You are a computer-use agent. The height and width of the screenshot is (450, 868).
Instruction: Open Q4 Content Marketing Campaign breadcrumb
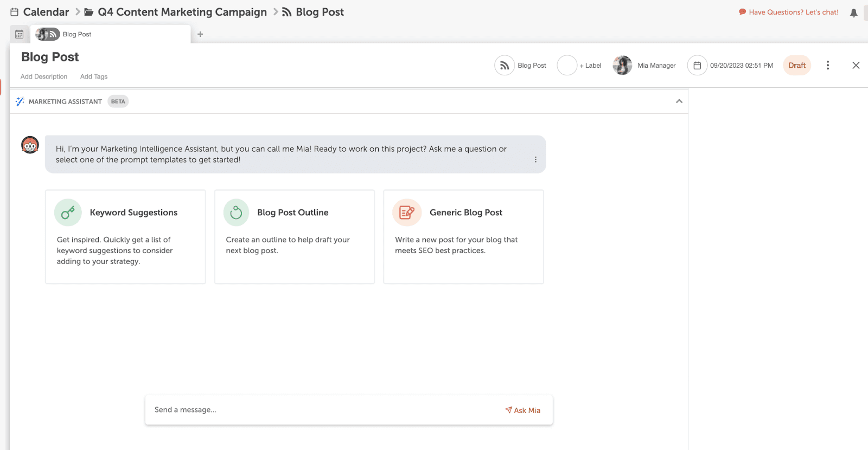pyautogui.click(x=176, y=12)
